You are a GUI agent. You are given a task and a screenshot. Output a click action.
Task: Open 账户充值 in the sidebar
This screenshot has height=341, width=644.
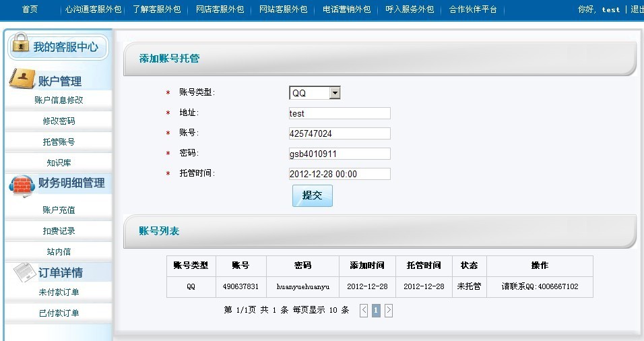point(59,210)
